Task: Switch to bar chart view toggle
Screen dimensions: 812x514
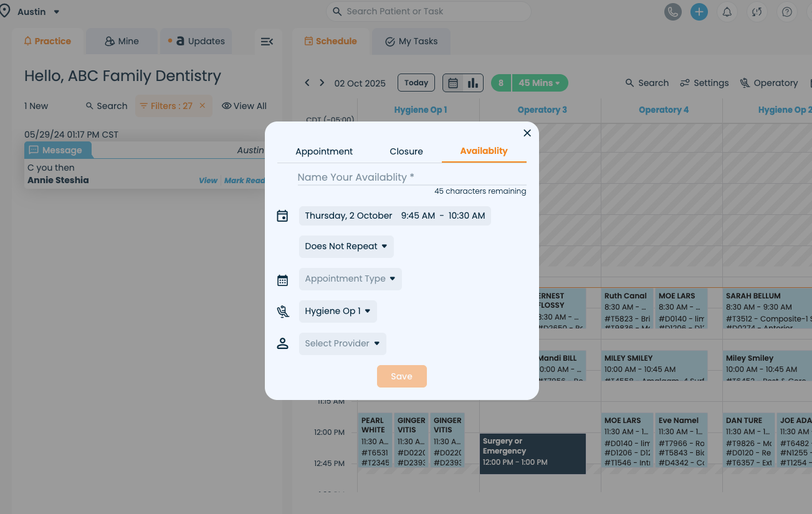Action: click(x=473, y=83)
